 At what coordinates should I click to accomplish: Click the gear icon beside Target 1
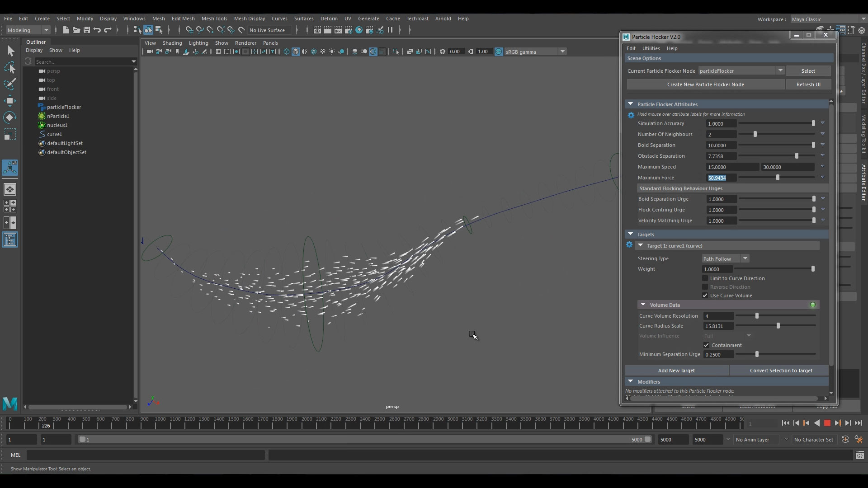click(629, 245)
